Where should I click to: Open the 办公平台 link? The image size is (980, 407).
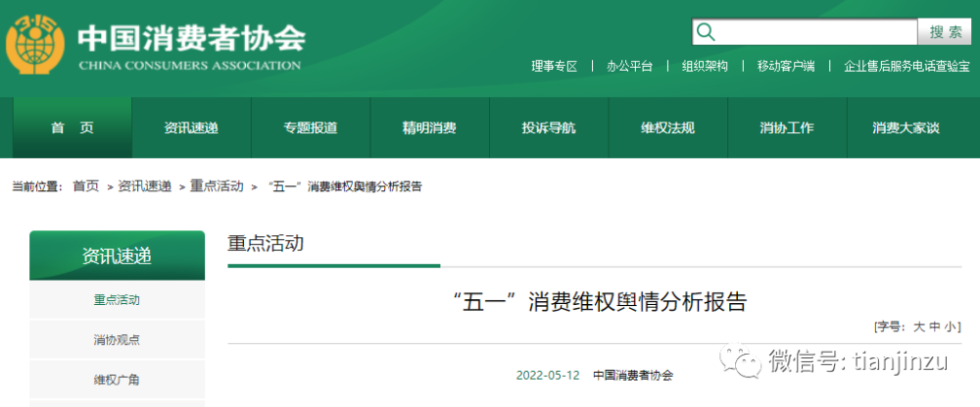click(629, 67)
